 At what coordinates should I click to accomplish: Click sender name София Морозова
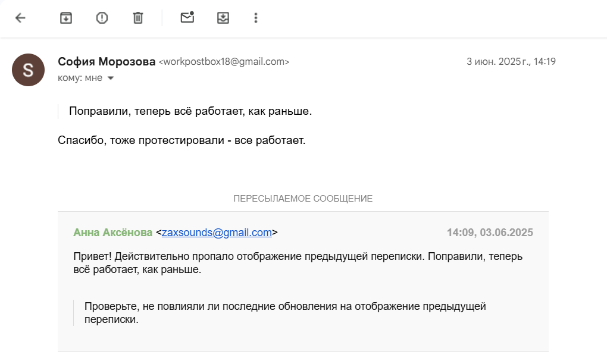coord(107,61)
